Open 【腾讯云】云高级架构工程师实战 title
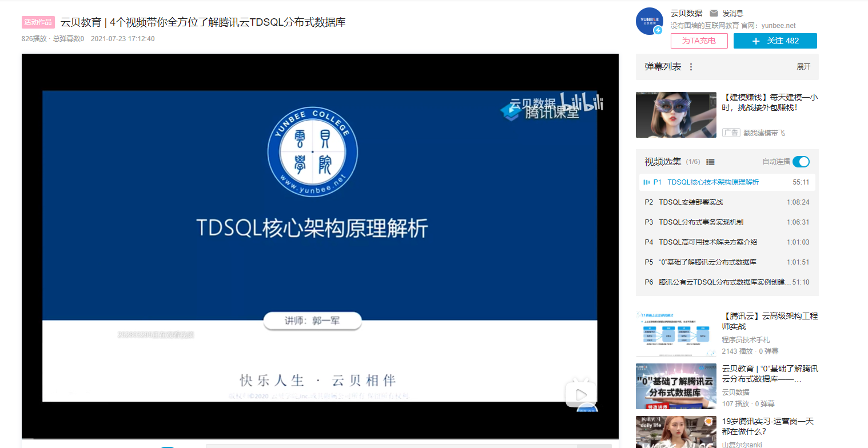This screenshot has height=448, width=868. click(770, 321)
